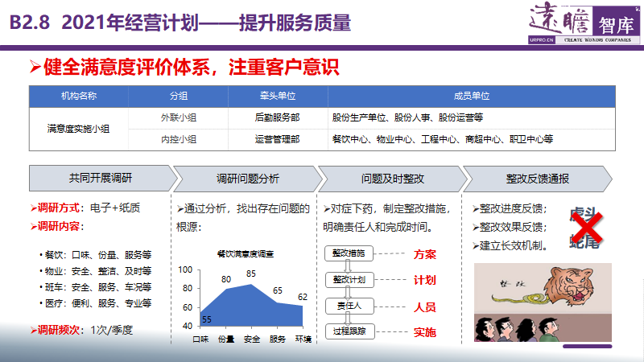The width and height of the screenshot is (644, 362).
Task: Click the 远瞻智库 logo
Action: tap(584, 23)
